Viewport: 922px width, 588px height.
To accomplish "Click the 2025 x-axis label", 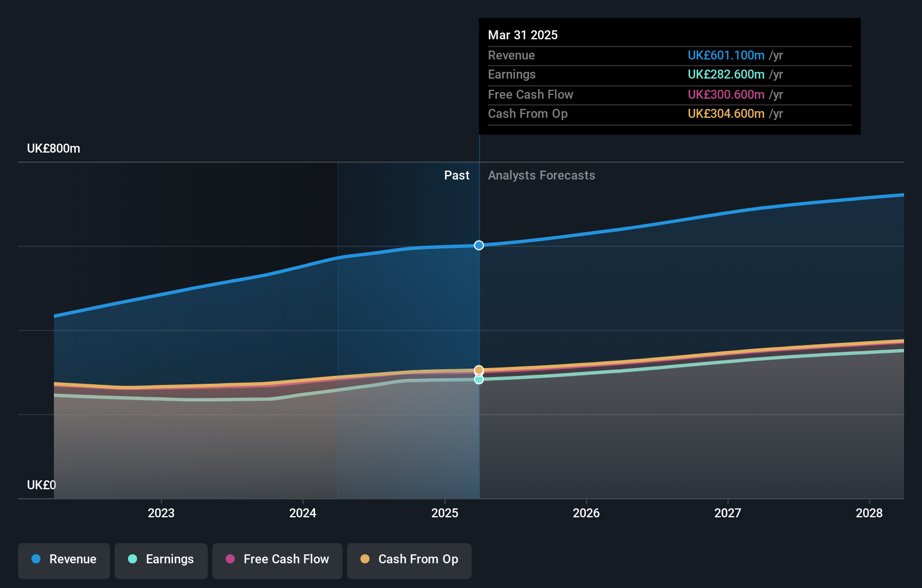I will [x=445, y=513].
